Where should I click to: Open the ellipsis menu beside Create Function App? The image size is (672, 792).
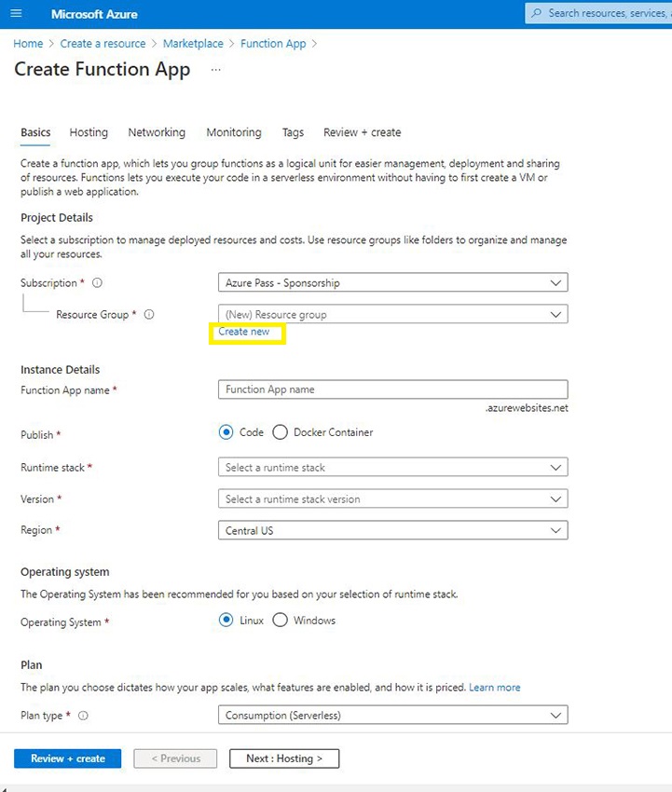[216, 70]
